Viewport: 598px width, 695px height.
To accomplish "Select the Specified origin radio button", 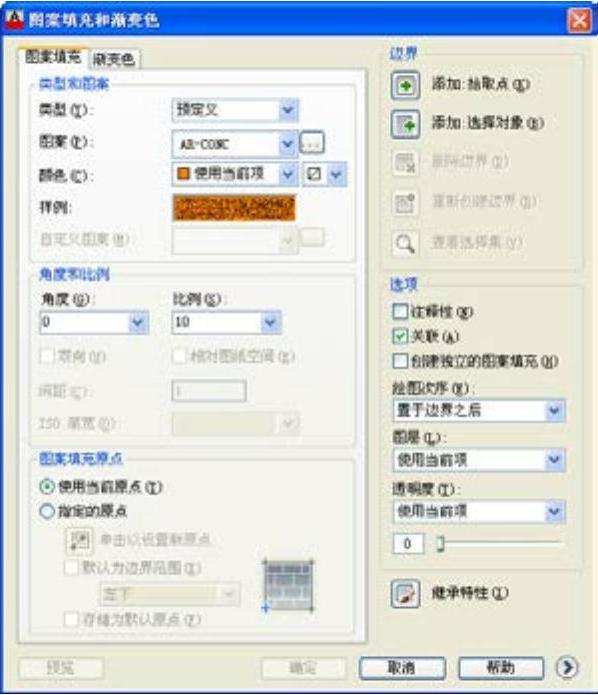I will click(x=47, y=511).
